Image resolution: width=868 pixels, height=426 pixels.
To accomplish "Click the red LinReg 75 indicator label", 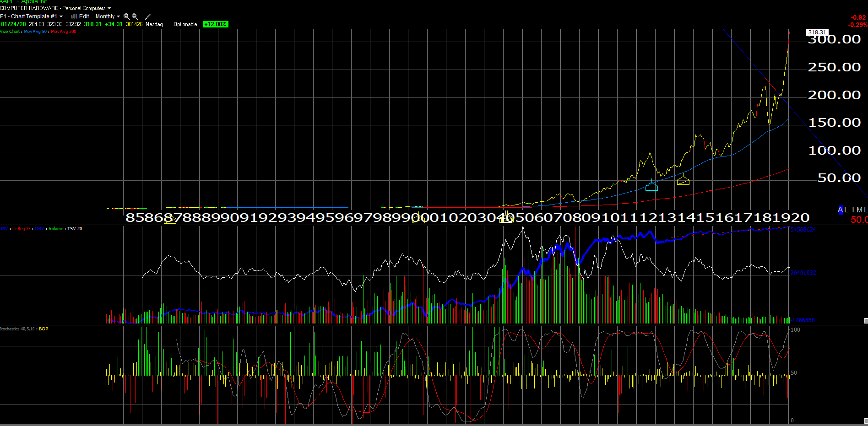I will 21,229.
